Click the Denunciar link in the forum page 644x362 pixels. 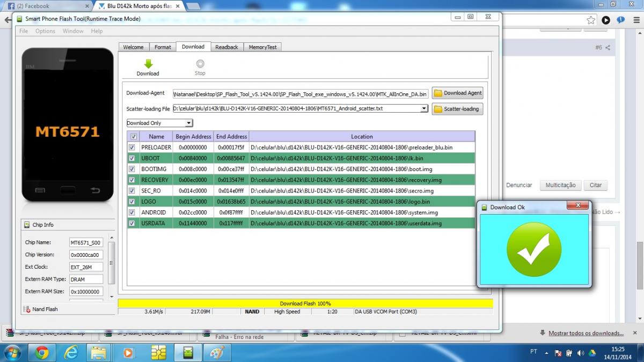coord(519,185)
